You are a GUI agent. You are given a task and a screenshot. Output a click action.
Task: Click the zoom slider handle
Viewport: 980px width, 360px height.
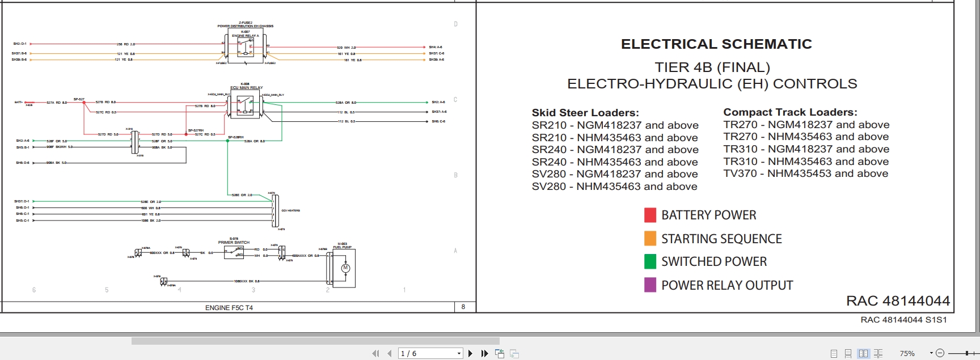(x=968, y=353)
